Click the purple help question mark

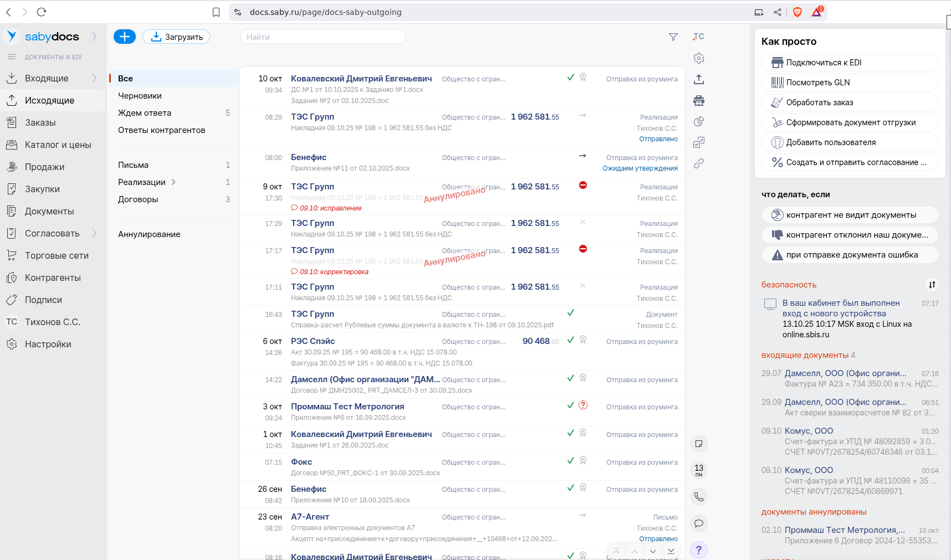pos(699,550)
